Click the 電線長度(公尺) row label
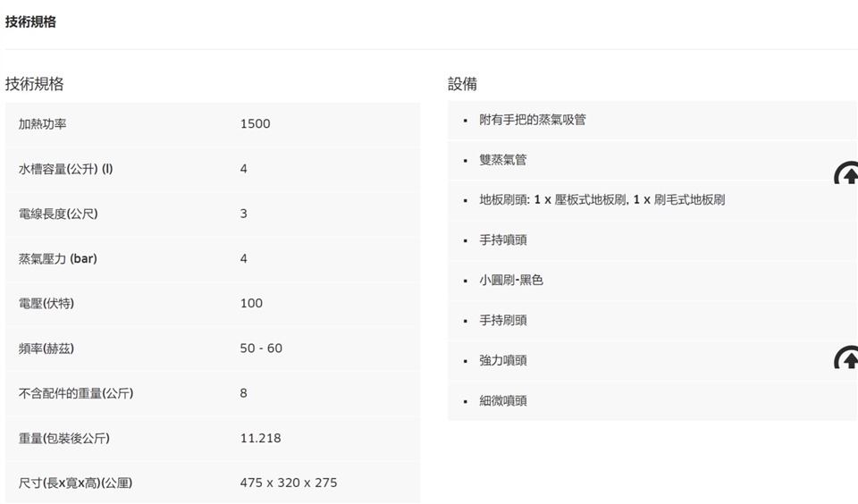858x504 pixels. (58, 214)
